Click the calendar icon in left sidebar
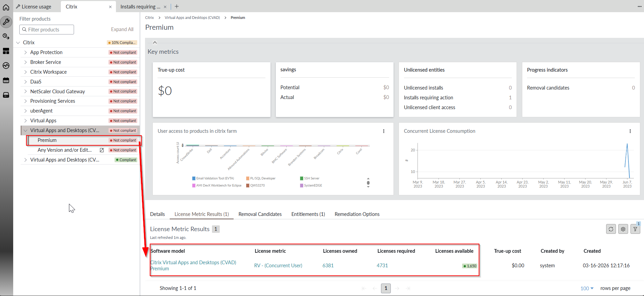644x296 pixels. click(x=6, y=80)
